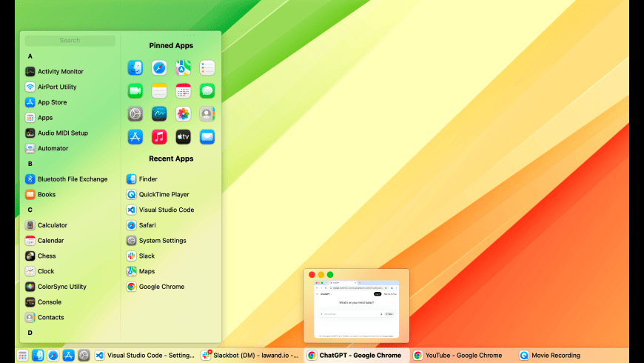The height and width of the screenshot is (363, 644).
Task: Select ChatGPT - Google Chrome taskbar item
Action: coord(357,355)
